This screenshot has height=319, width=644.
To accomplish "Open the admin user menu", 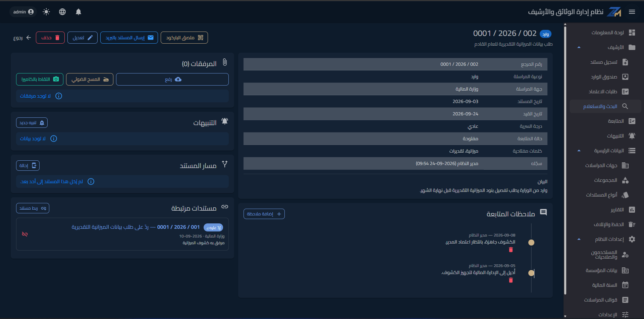I will click(x=23, y=12).
